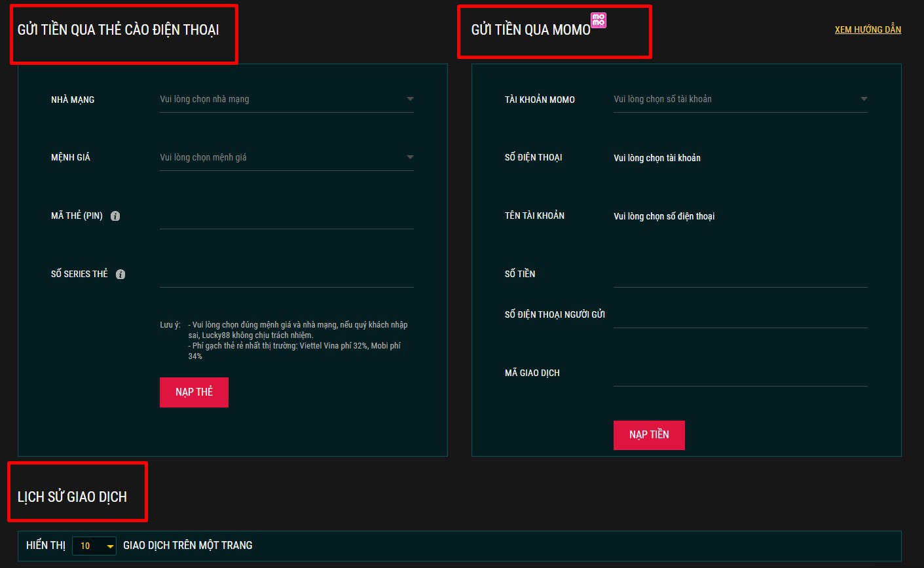Viewport: 924px width, 568px height.
Task: Click the MÃ THẺ (PIN) input field
Action: click(287, 216)
